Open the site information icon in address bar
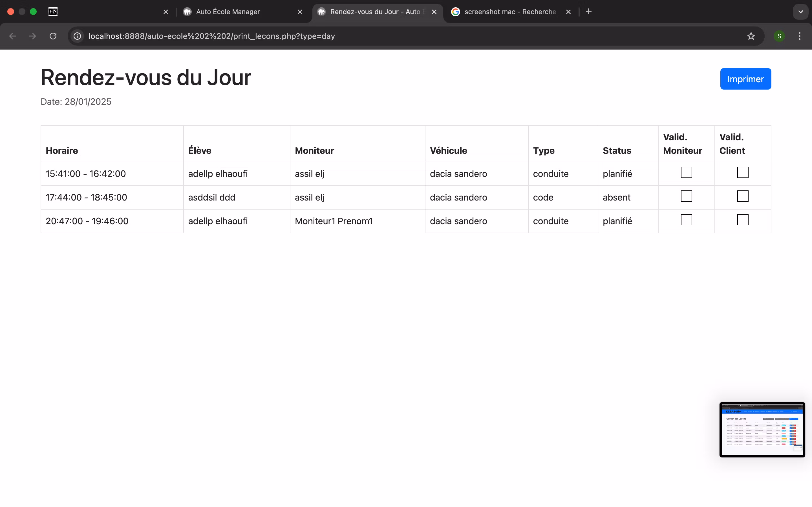The width and height of the screenshot is (812, 507). point(77,36)
